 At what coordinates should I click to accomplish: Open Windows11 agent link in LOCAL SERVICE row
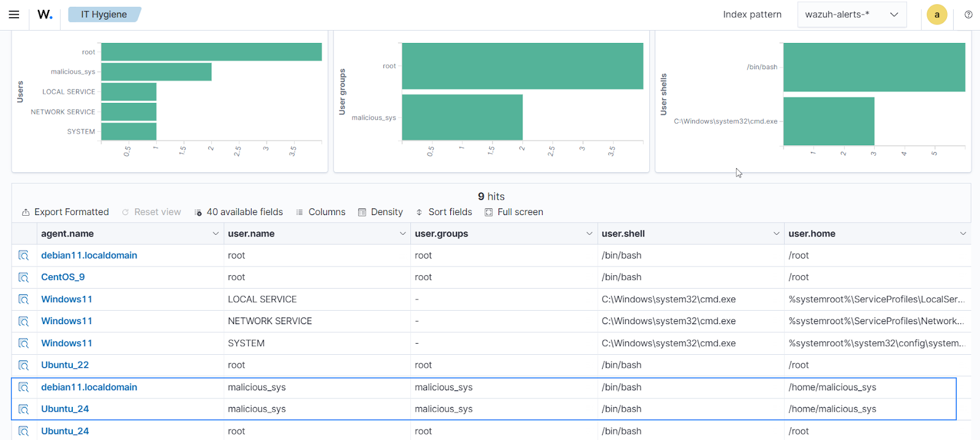click(66, 299)
